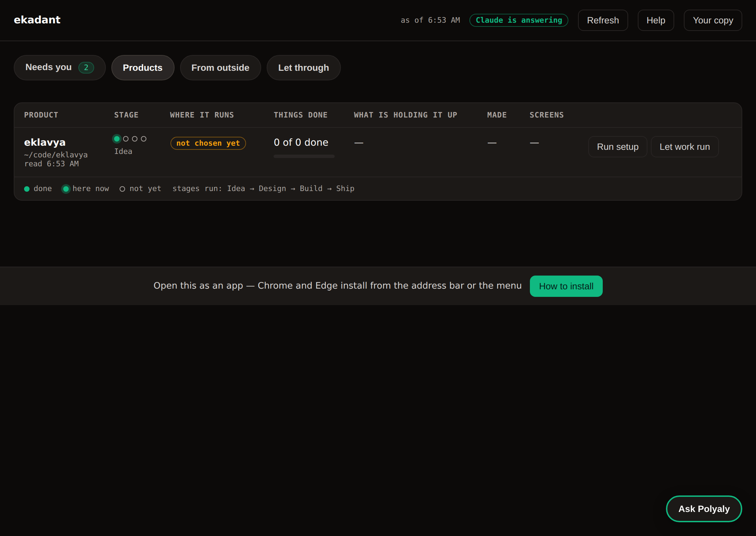Image resolution: width=756 pixels, height=536 pixels.
Task: Click the 0 of 0 done progress bar
Action: [304, 156]
